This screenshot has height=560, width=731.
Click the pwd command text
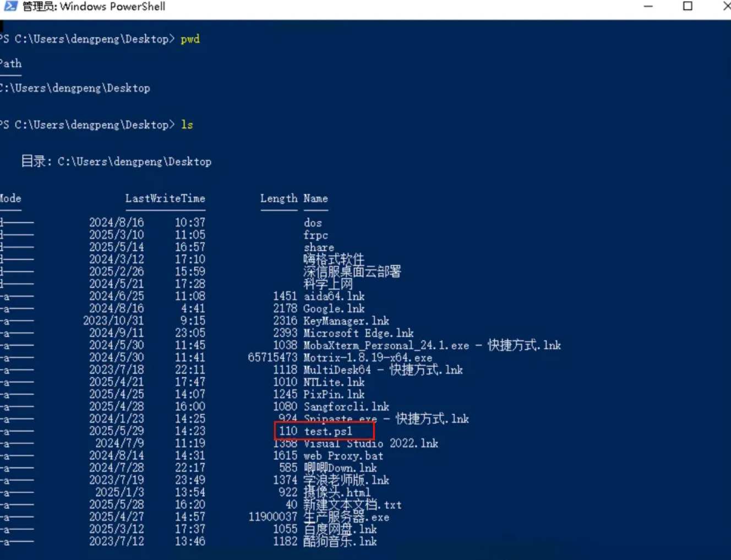pos(190,39)
